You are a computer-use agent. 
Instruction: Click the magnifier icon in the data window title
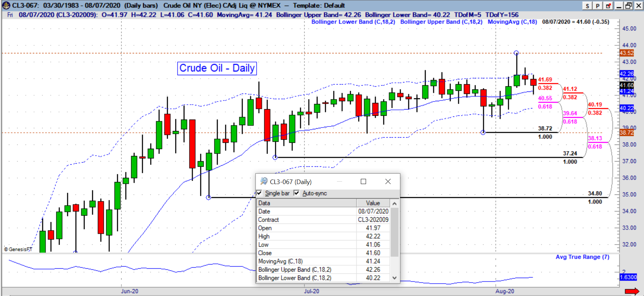pyautogui.click(x=264, y=181)
